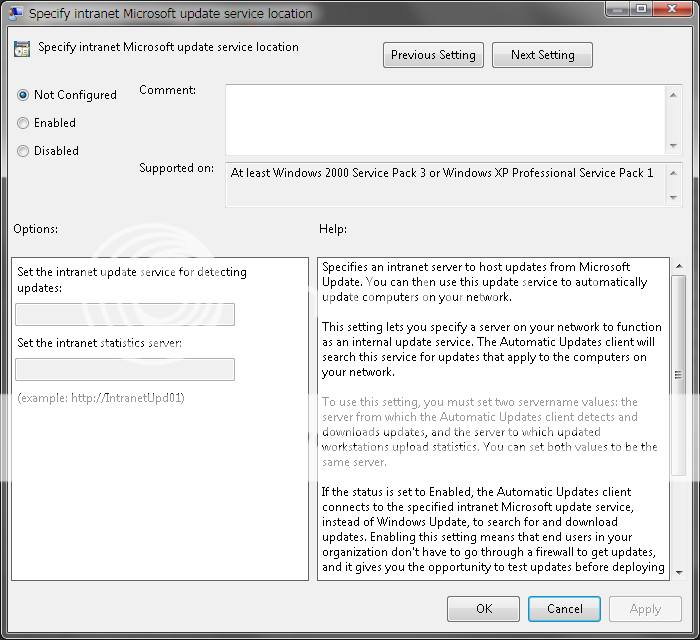Click the intranet statistics server input field
The height and width of the screenshot is (640, 700).
coord(125,369)
